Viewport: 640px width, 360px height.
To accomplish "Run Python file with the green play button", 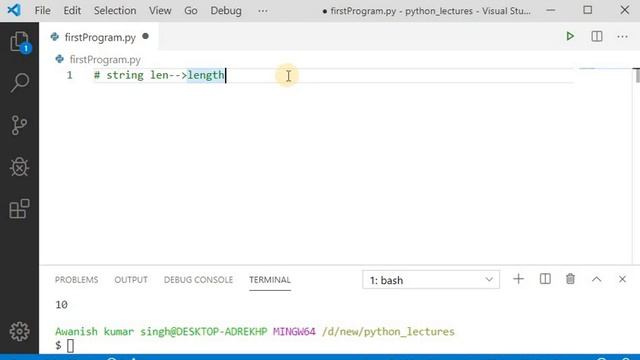I will coord(570,36).
